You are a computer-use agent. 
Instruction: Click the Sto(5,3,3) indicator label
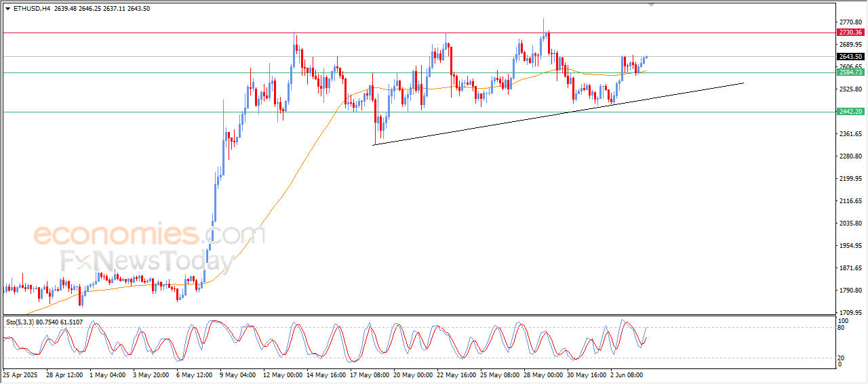[22, 322]
